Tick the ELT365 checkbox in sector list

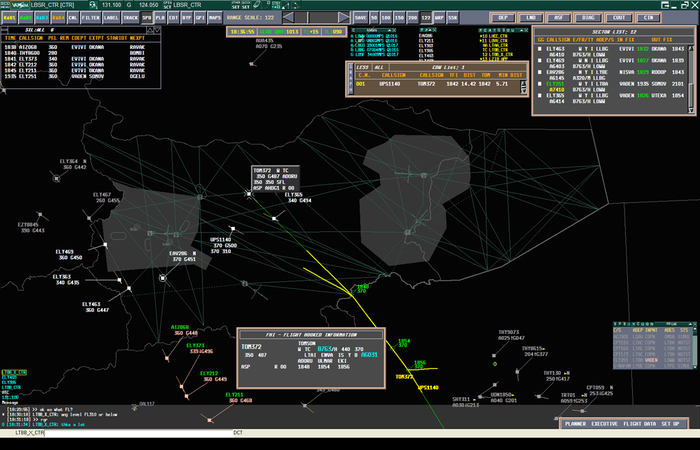pos(540,96)
